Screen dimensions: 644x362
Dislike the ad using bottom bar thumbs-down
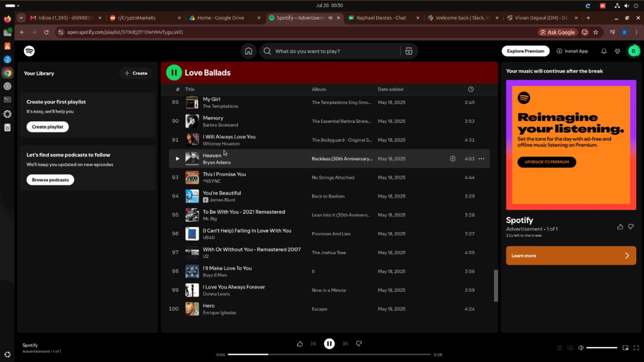[x=359, y=344]
